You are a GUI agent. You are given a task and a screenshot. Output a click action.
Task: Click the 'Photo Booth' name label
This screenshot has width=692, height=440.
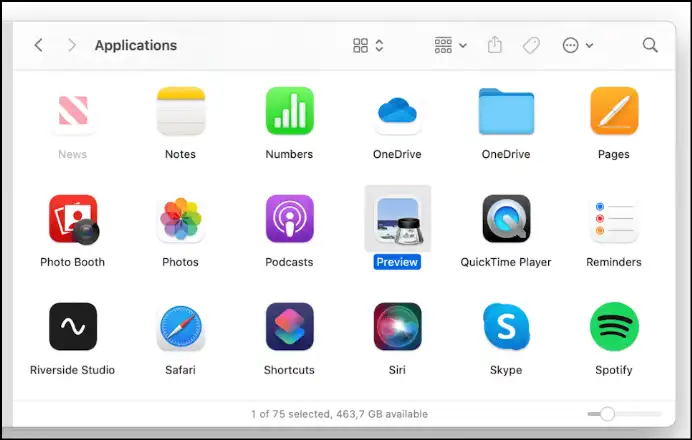pyautogui.click(x=72, y=262)
